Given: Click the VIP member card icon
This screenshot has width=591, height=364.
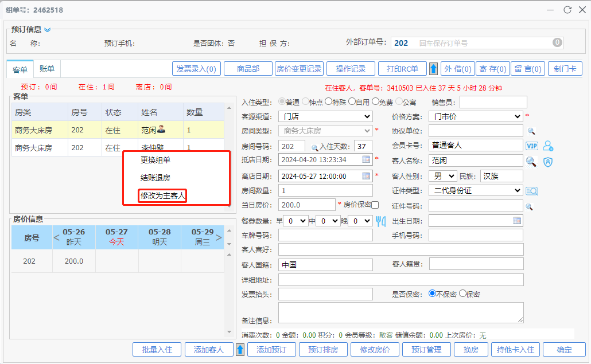Looking at the screenshot, I should coord(532,146).
